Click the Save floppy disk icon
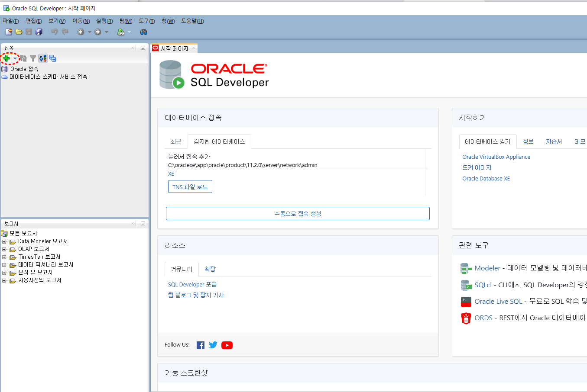 [x=29, y=32]
